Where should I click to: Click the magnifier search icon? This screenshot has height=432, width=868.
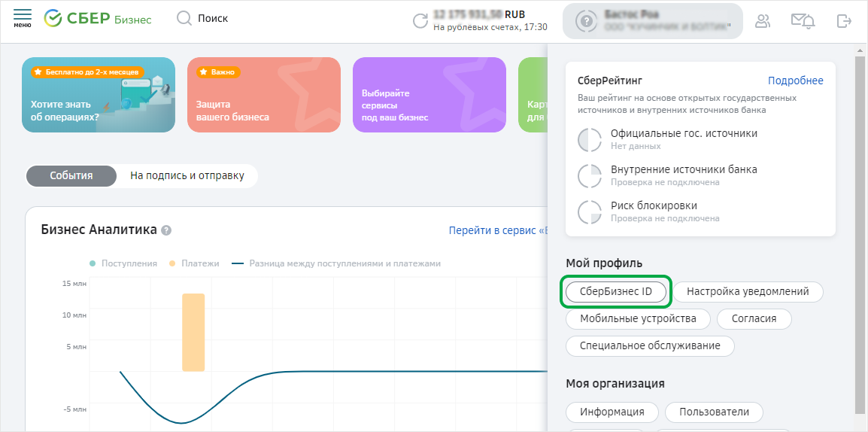click(184, 19)
